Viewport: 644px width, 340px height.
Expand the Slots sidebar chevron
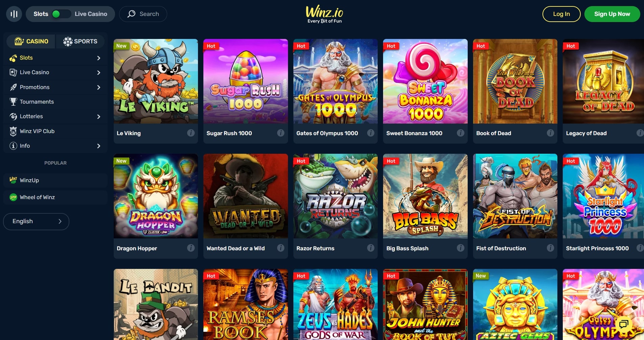[98, 58]
